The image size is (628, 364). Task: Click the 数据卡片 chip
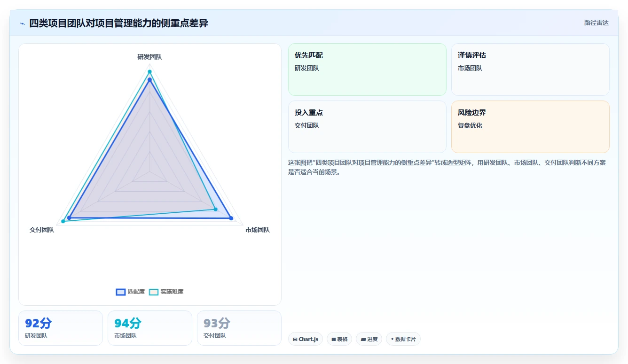(x=403, y=339)
